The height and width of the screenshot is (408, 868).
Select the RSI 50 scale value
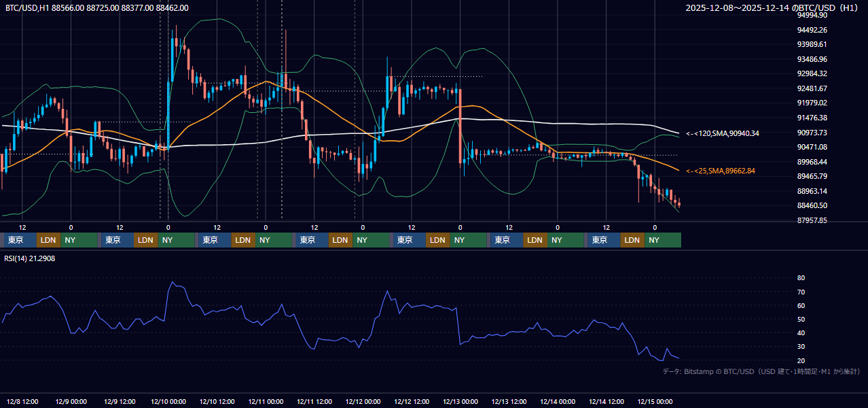pyautogui.click(x=801, y=319)
